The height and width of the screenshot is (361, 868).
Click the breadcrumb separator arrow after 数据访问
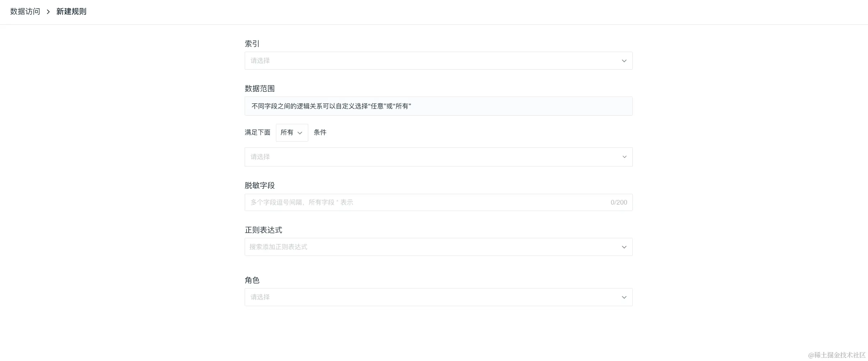(48, 12)
